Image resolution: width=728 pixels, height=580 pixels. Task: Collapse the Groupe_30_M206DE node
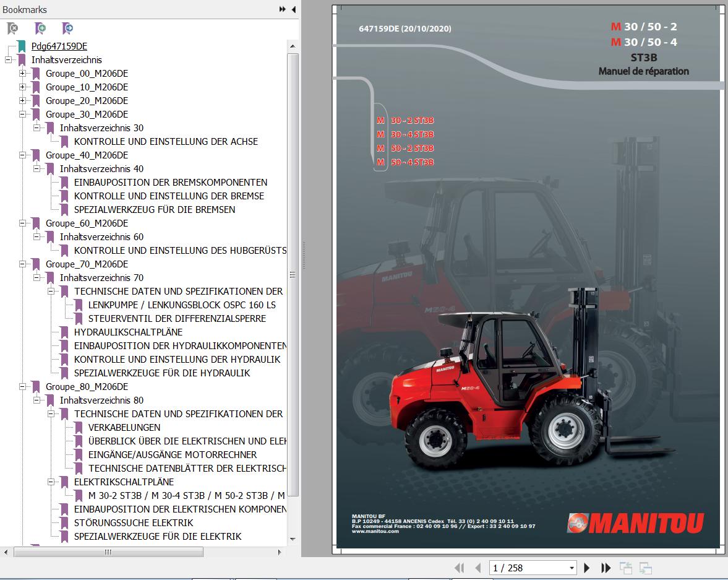coord(22,115)
